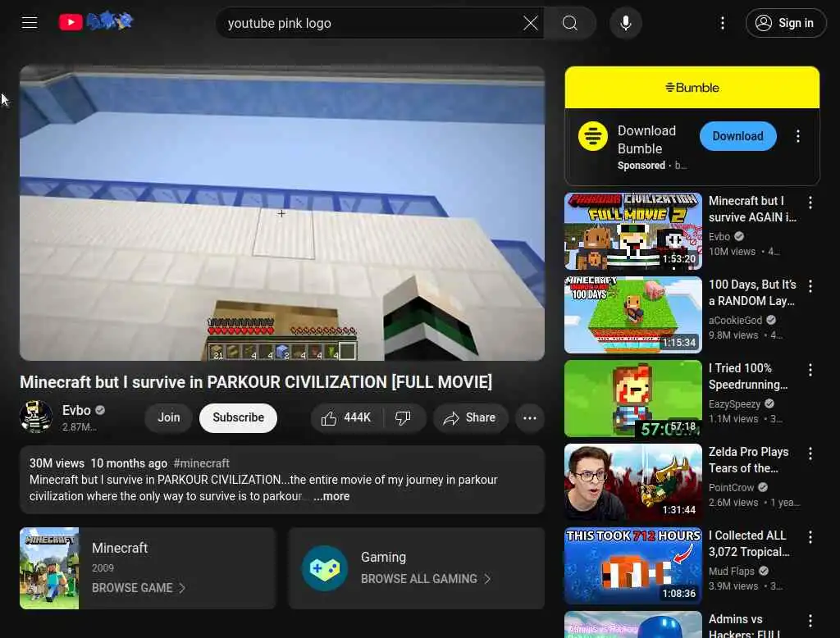
Task: Click the video player area
Action: pos(282,213)
